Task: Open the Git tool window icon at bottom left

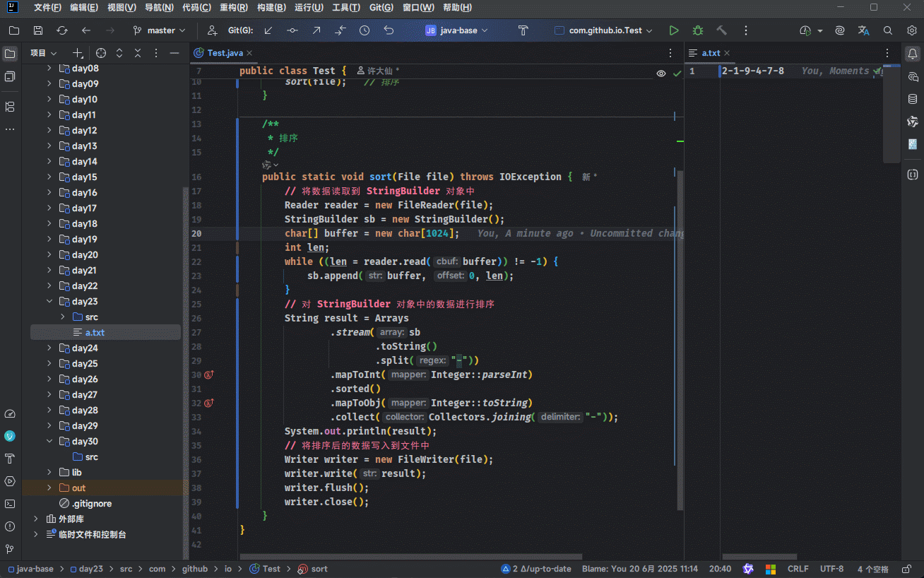Action: pos(10,549)
